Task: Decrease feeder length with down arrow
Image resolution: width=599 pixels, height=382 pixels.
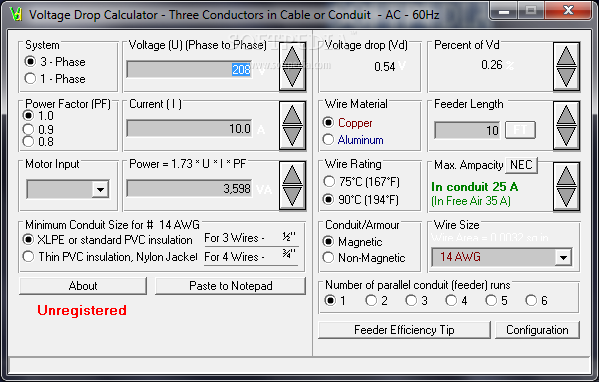Action: pyautogui.click(x=566, y=137)
